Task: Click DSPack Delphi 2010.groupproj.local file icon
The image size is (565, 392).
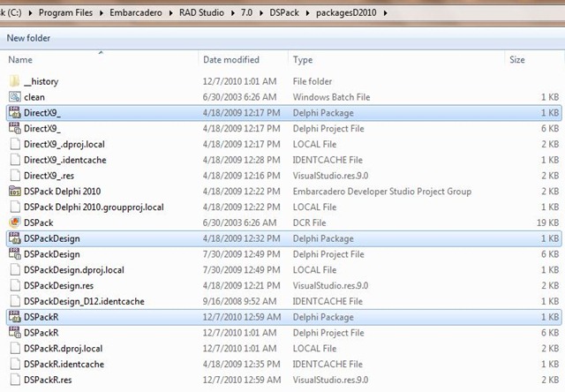Action: coord(15,207)
